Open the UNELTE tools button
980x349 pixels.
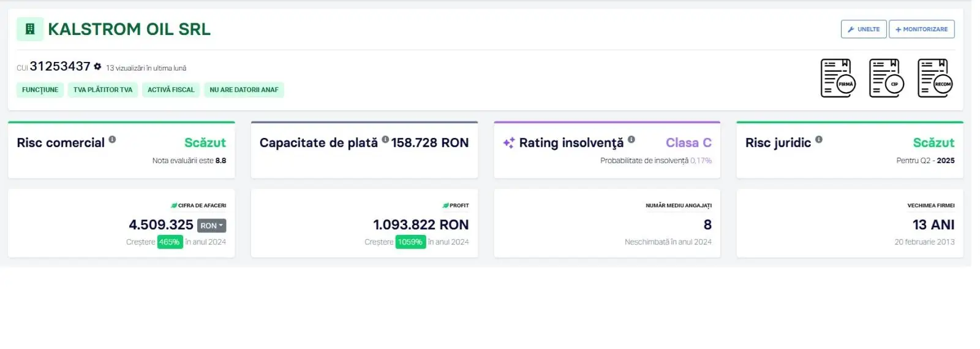point(863,29)
